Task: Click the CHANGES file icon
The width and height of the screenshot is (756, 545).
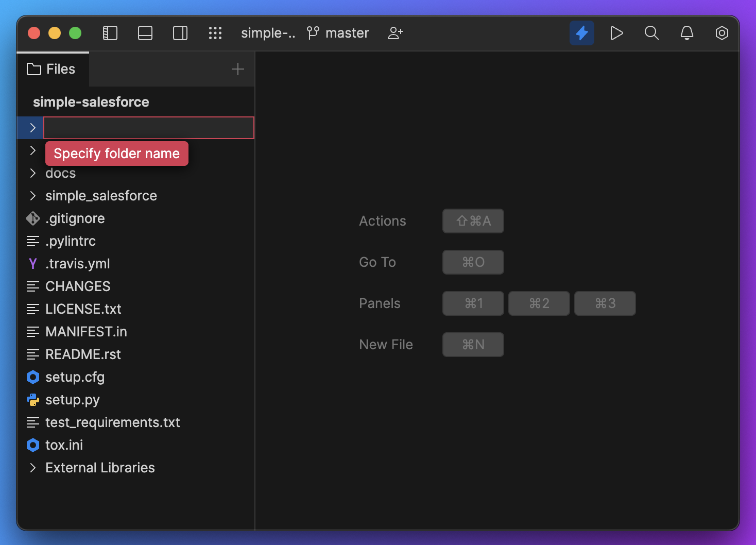Action: tap(33, 286)
